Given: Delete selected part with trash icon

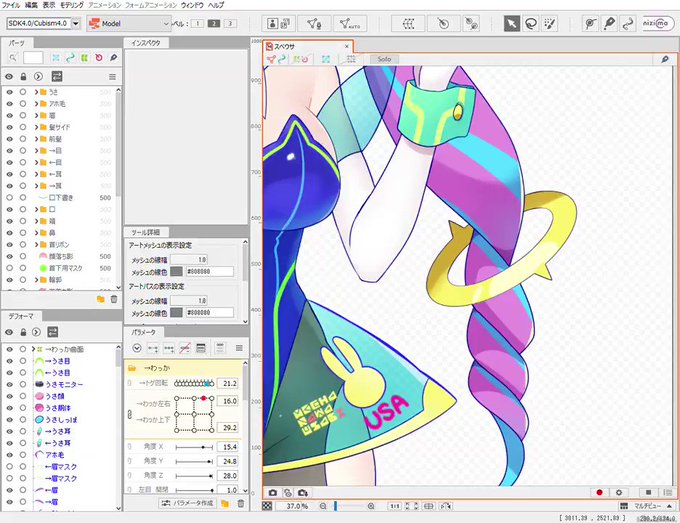Looking at the screenshot, I should tap(114, 299).
